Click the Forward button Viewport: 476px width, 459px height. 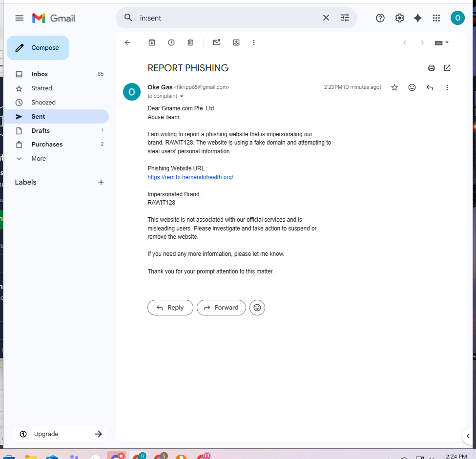point(221,308)
